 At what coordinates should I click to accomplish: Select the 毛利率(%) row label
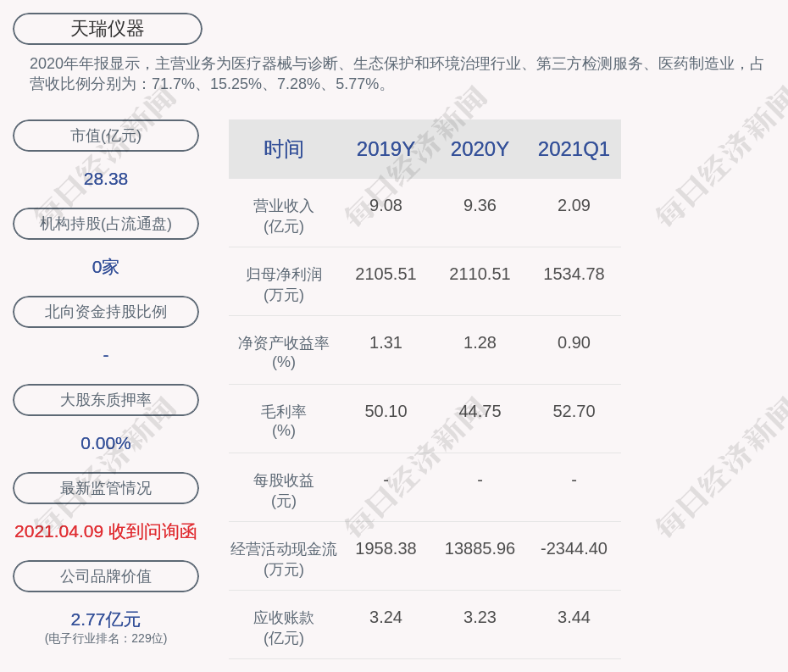click(x=284, y=421)
